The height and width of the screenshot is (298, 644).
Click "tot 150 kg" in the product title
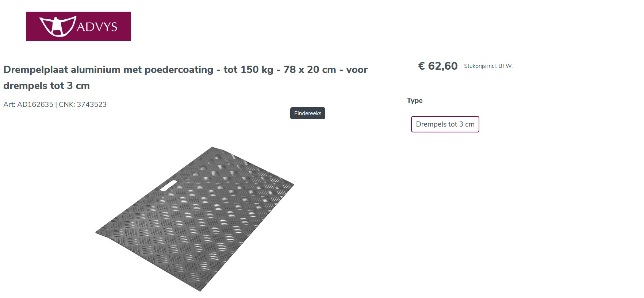248,70
